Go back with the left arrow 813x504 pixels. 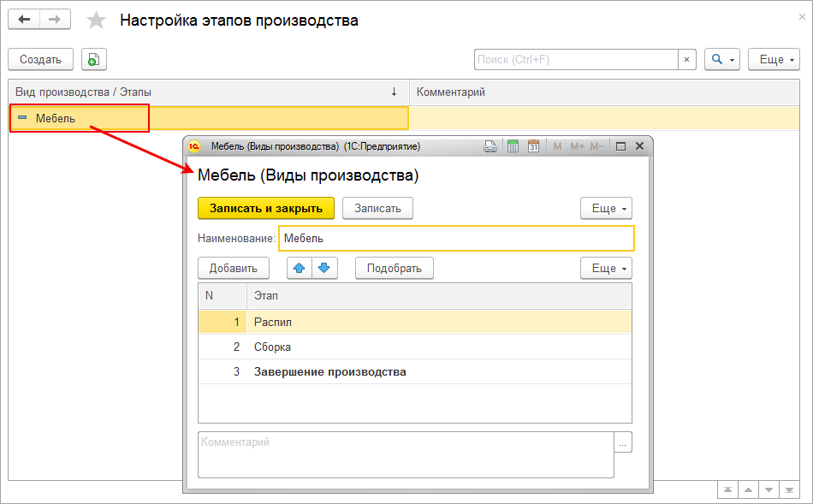pos(24,20)
